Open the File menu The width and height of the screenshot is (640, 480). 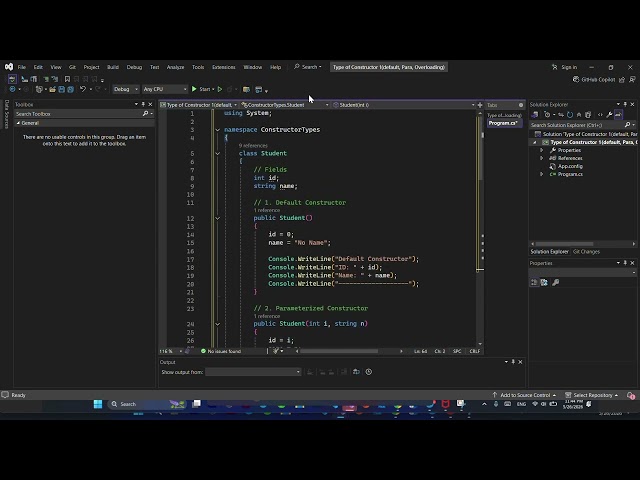click(x=22, y=67)
